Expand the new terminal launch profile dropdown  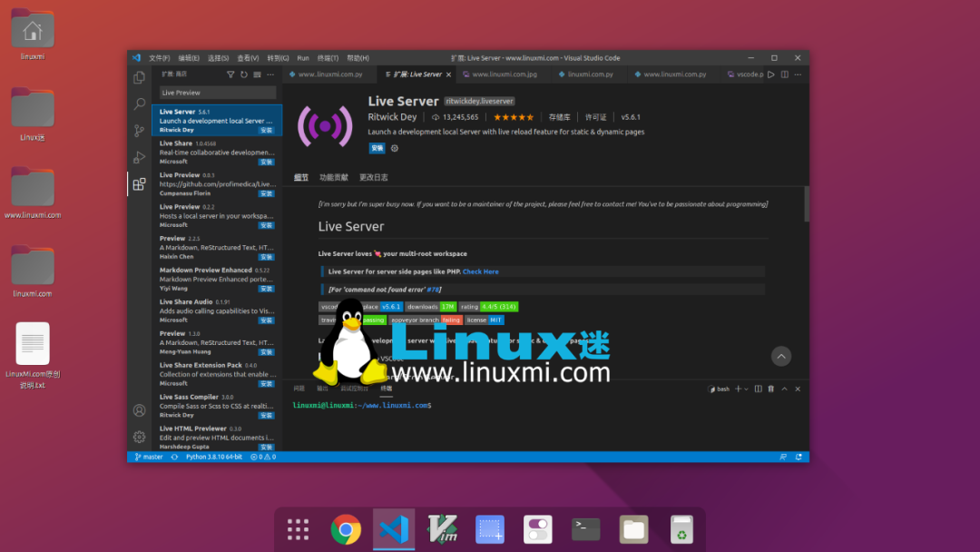[745, 389]
